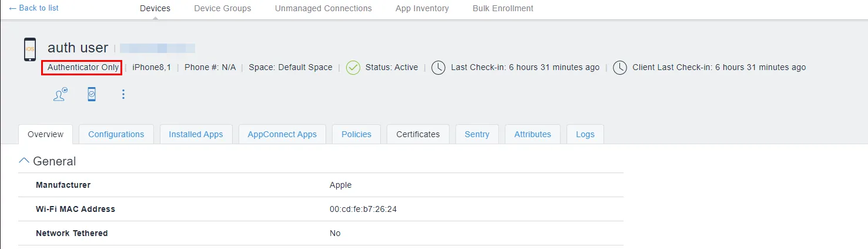Open the Certificates tab
868x249 pixels.
click(x=418, y=134)
